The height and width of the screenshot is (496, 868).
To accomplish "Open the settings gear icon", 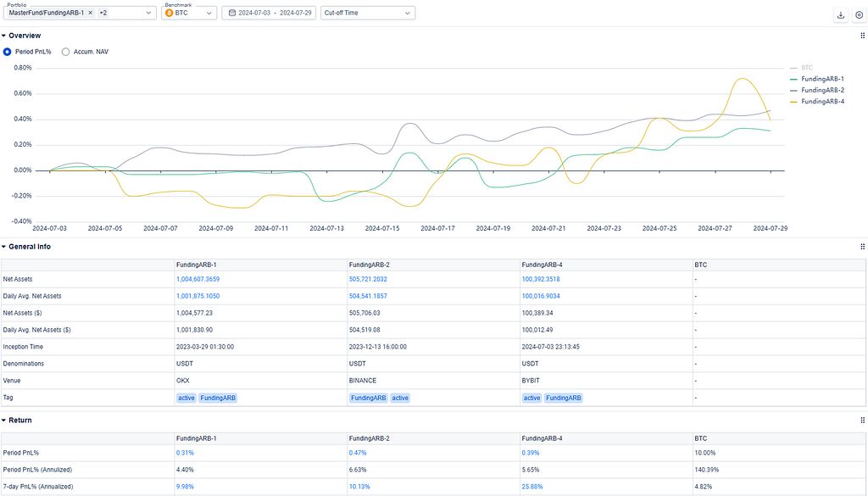I will (x=858, y=14).
